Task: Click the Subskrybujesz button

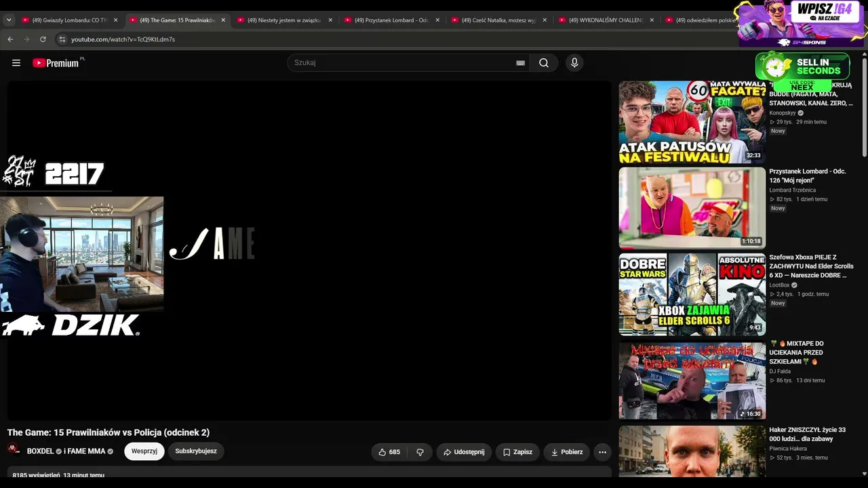Action: tap(196, 451)
